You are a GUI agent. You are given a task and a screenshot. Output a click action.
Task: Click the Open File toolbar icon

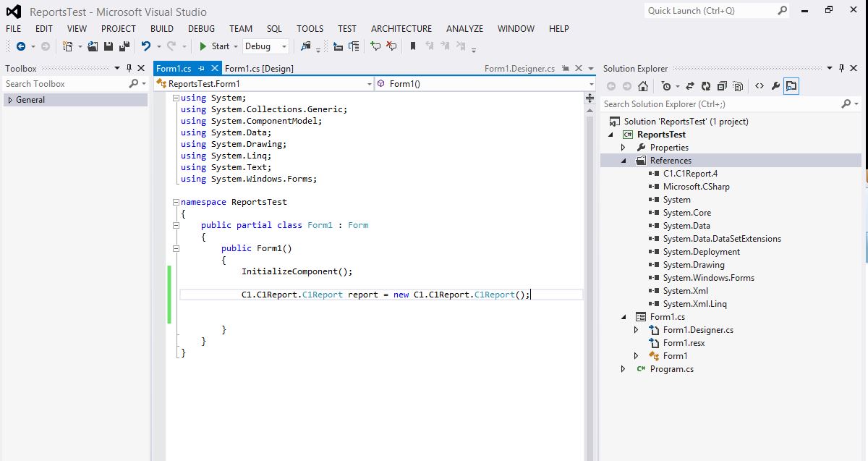(x=93, y=46)
